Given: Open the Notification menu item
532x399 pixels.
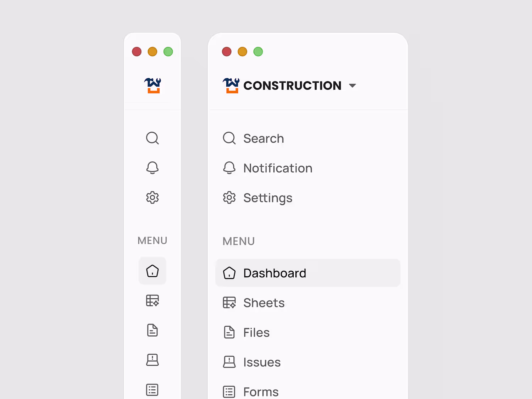Looking at the screenshot, I should 278,168.
